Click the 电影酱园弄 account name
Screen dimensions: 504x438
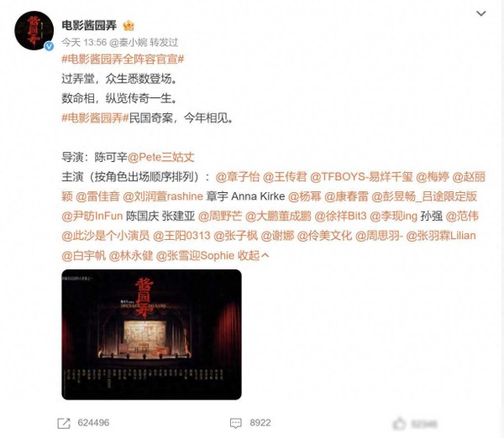pyautogui.click(x=89, y=25)
